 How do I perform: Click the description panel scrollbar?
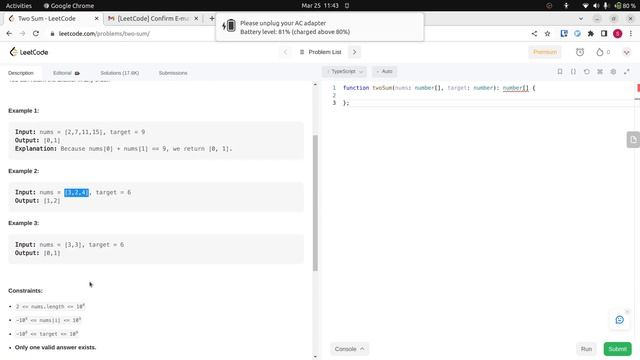pos(315,203)
